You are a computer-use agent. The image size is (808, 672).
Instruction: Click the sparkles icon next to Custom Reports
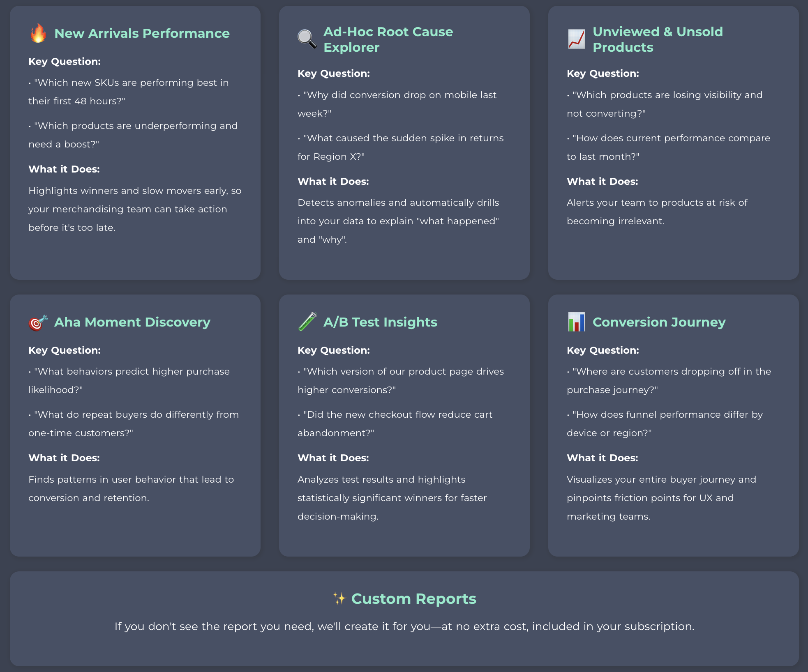339,598
